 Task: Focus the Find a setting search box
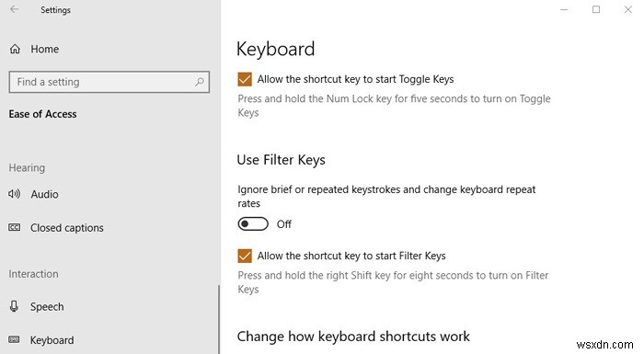(109, 82)
